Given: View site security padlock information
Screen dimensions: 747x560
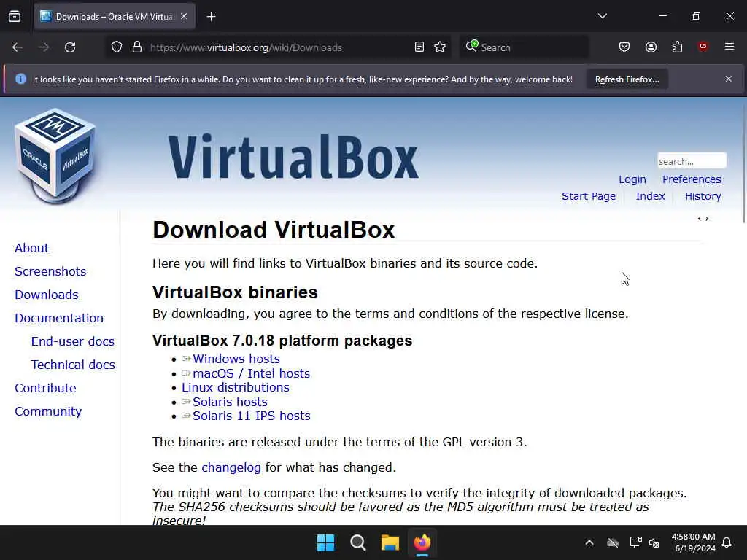Looking at the screenshot, I should tap(137, 47).
